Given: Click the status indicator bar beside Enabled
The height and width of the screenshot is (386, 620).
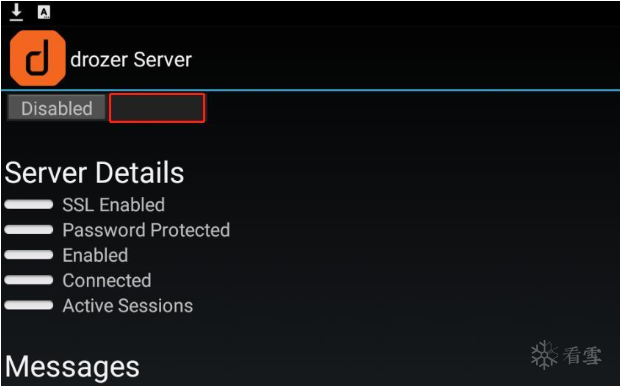Looking at the screenshot, I should (28, 255).
